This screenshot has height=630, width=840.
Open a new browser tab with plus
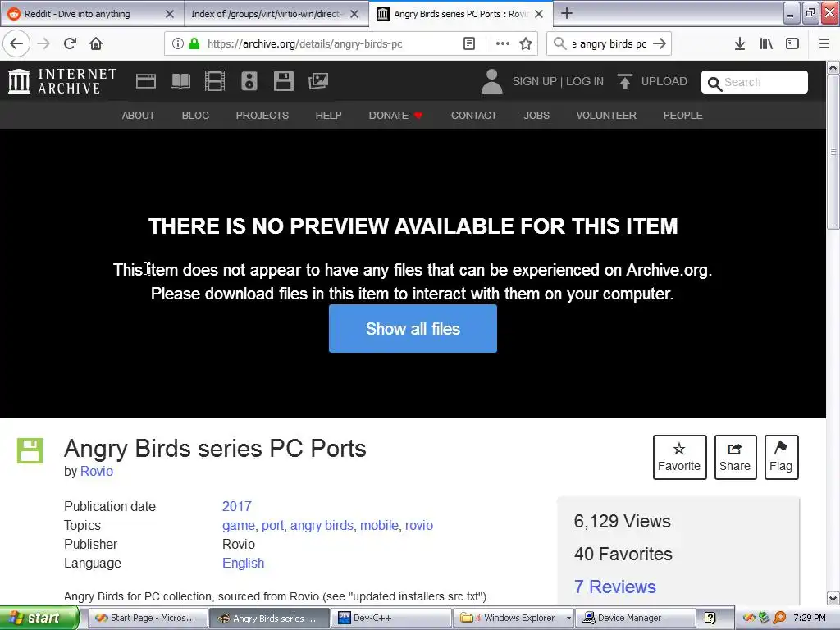click(567, 13)
